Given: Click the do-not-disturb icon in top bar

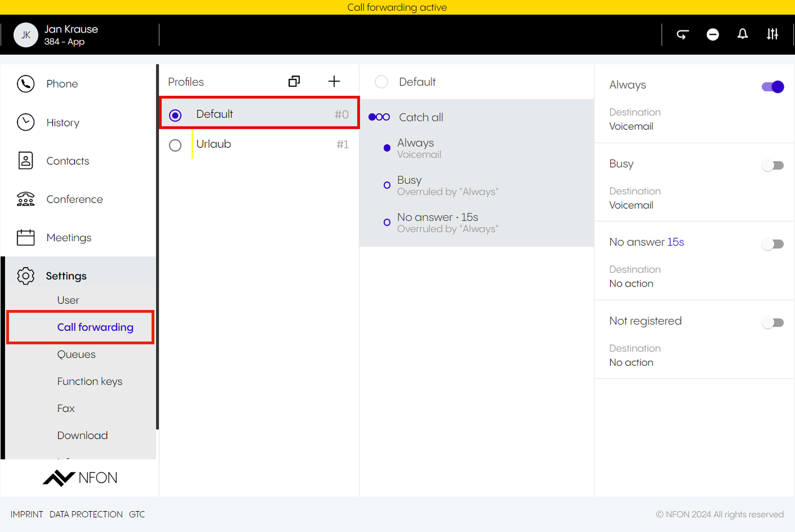Looking at the screenshot, I should click(x=712, y=35).
